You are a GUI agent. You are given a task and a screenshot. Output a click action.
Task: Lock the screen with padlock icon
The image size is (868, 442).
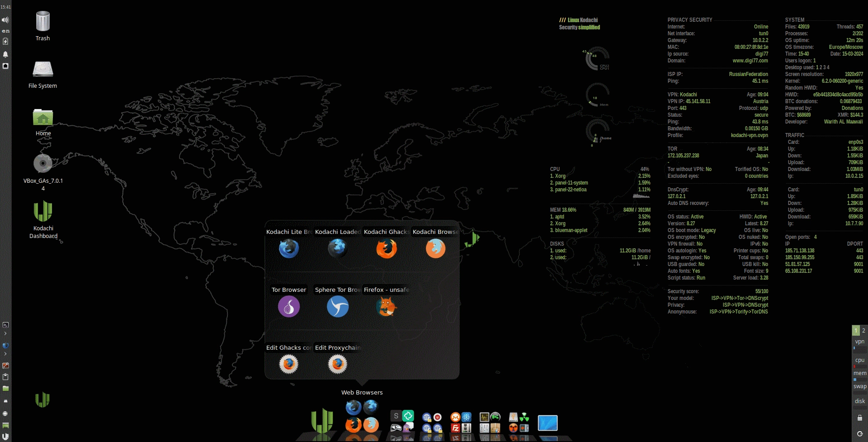(860, 418)
